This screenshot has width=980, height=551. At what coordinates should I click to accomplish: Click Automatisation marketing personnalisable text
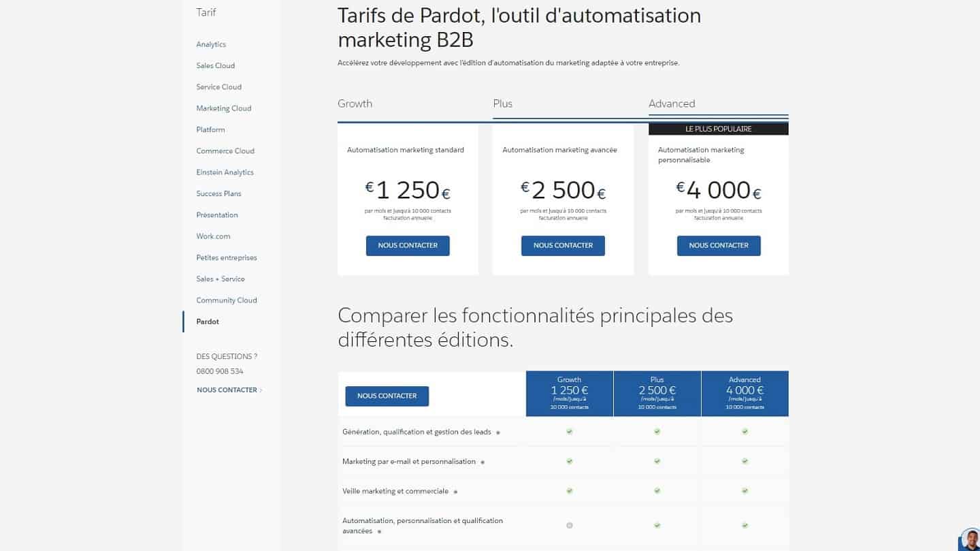tap(701, 155)
